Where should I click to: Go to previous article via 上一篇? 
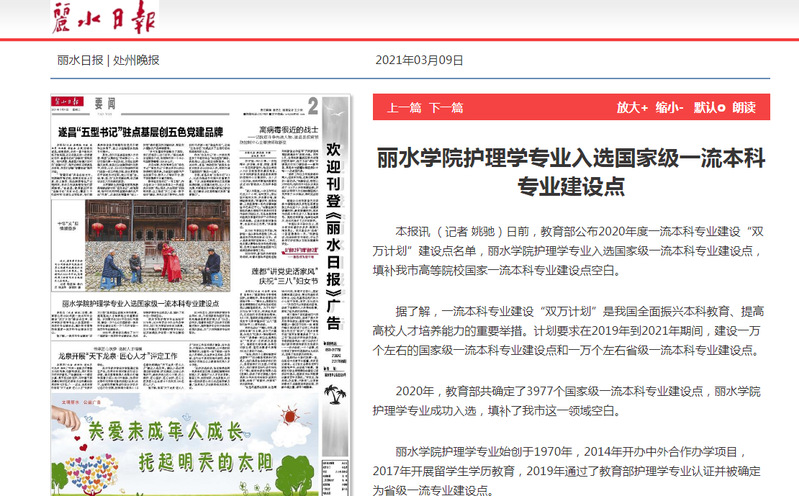click(404, 108)
